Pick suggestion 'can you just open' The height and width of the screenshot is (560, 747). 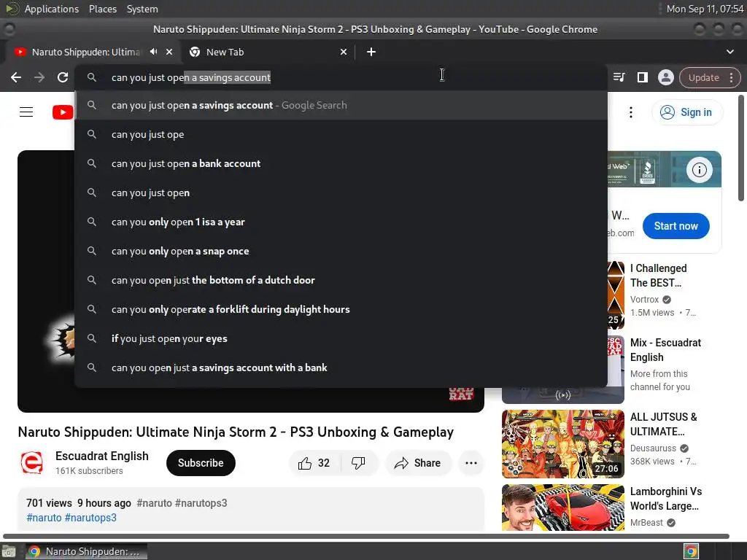pyautogui.click(x=341, y=192)
